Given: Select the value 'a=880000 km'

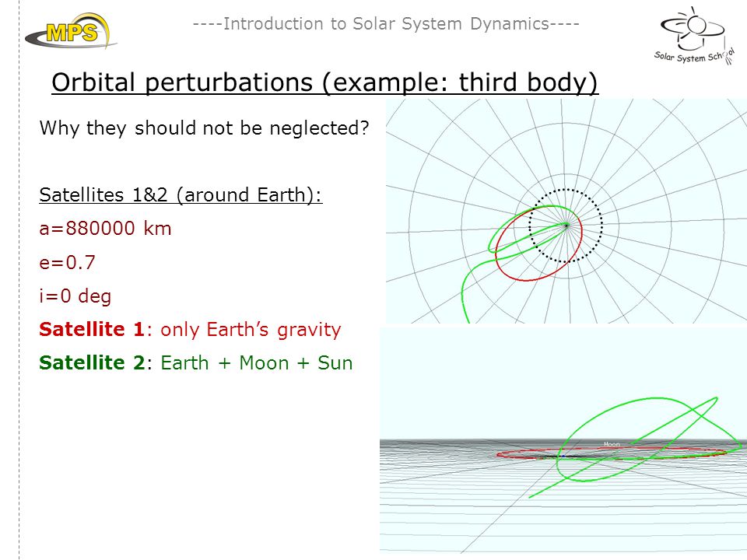Looking at the screenshot, I should (x=105, y=229).
